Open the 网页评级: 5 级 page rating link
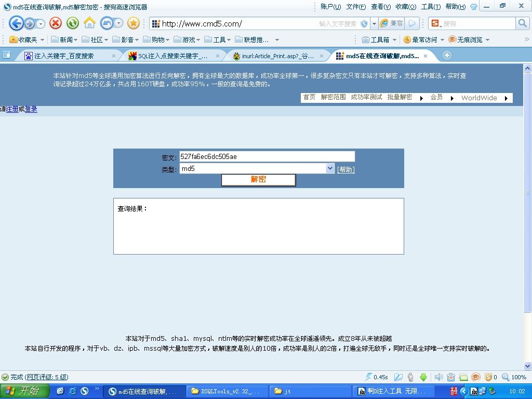 47,377
